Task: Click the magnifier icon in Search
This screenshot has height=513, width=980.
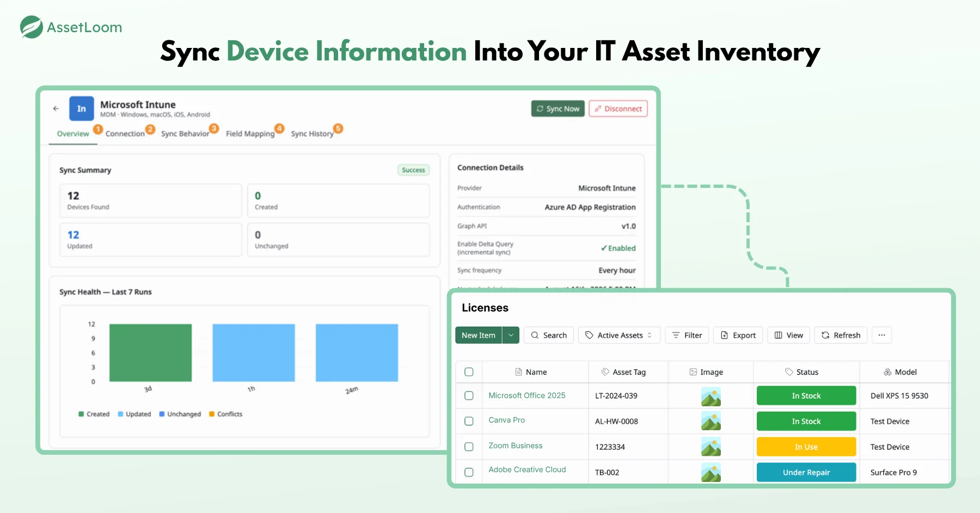Action: click(535, 335)
